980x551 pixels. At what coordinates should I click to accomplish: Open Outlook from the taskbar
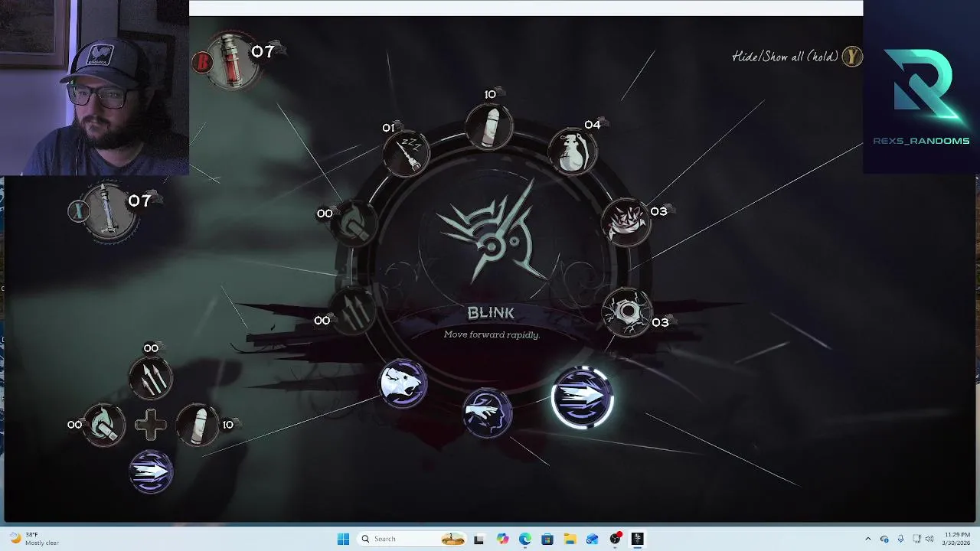[592, 539]
